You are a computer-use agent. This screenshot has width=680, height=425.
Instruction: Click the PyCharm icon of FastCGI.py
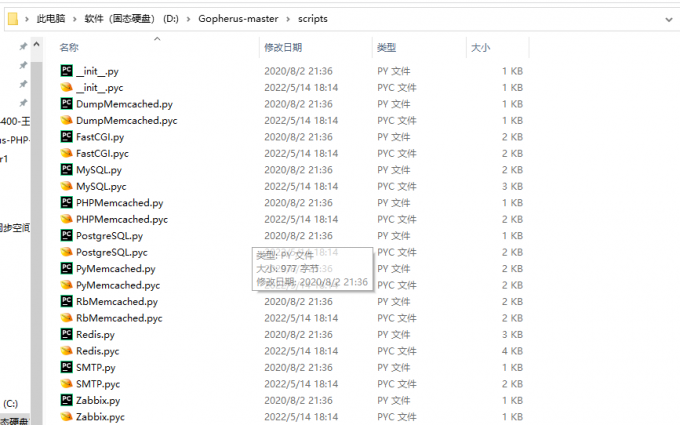click(66, 137)
